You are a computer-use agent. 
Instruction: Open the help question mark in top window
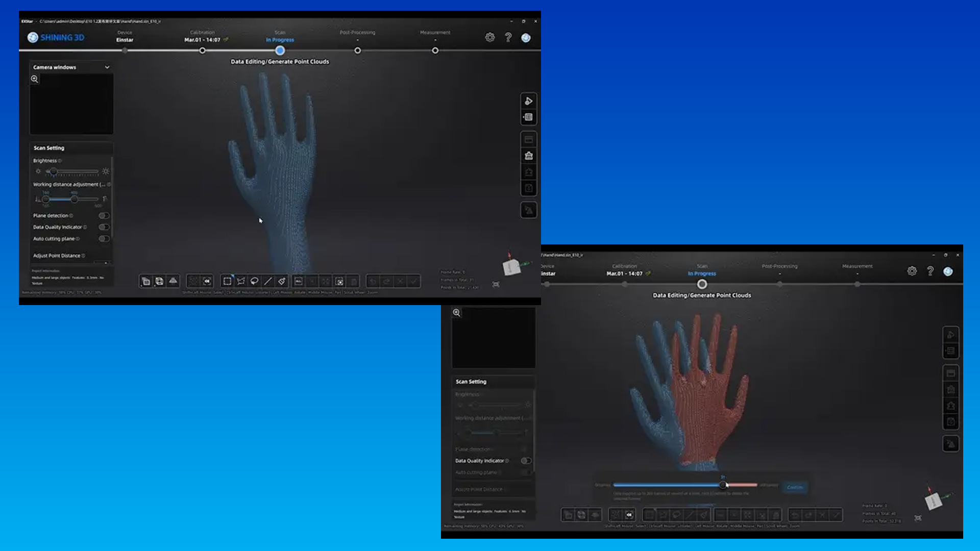[x=508, y=37]
